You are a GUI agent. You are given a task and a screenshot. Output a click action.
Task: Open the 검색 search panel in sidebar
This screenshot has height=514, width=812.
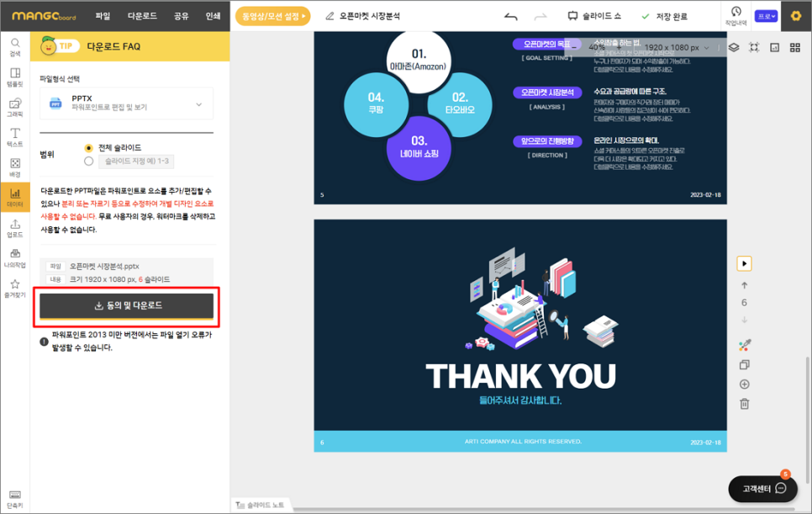point(15,46)
